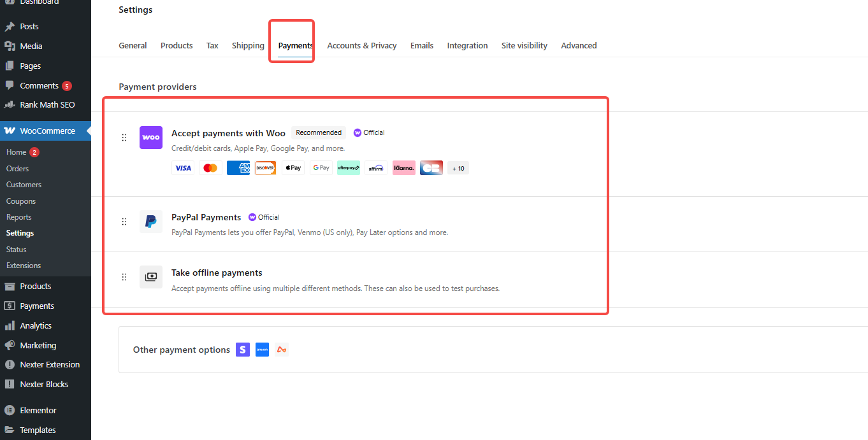Click the PayPal Payments logo icon
This screenshot has width=868, height=440.
(x=150, y=222)
